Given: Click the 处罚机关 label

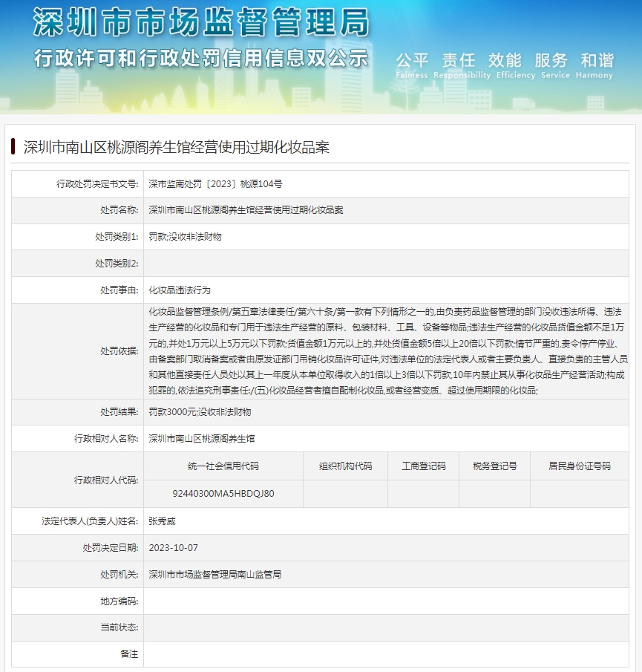Looking at the screenshot, I should click(119, 574).
